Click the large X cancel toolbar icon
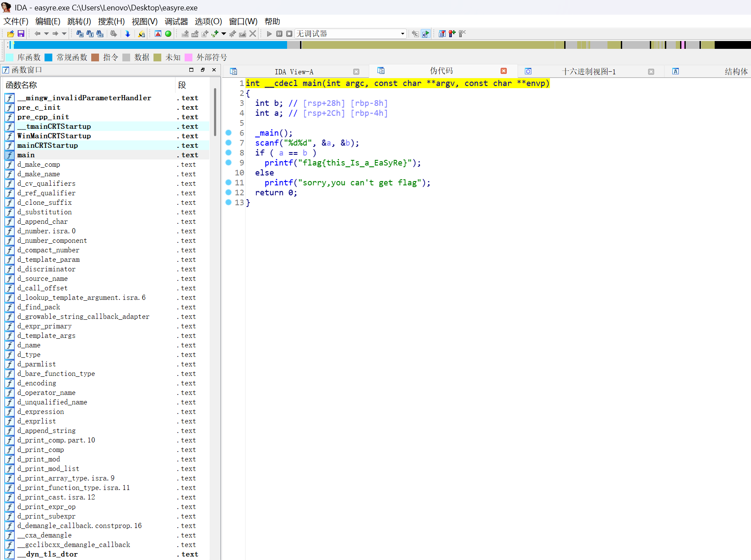Screen dimensions: 751x560 coord(253,34)
